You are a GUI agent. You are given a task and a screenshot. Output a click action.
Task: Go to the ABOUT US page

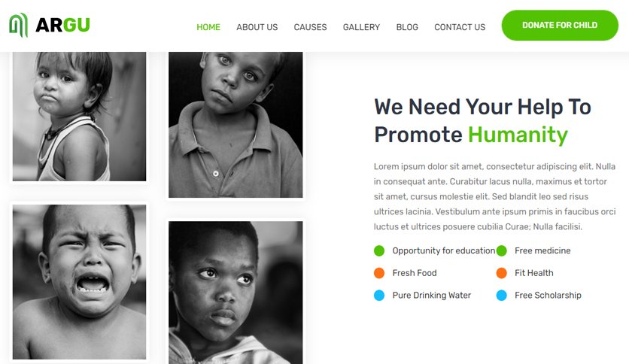[257, 27]
